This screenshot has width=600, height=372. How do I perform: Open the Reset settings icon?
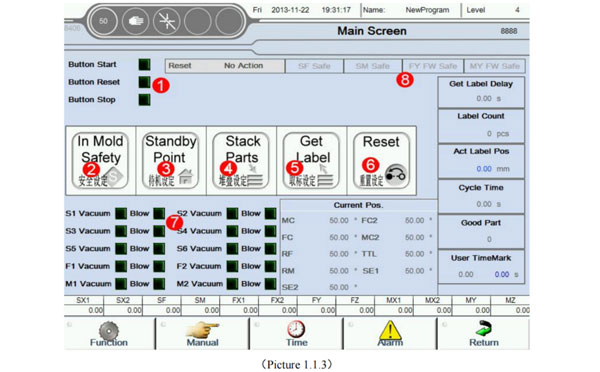coord(382,160)
